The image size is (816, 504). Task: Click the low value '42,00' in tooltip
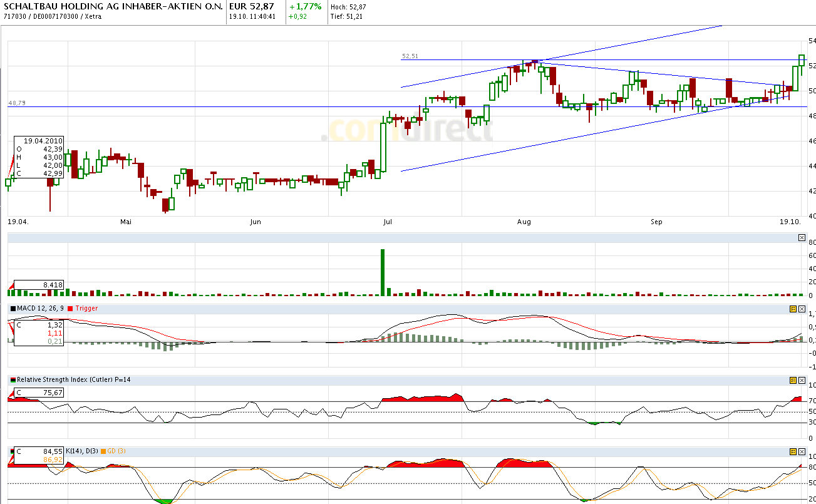point(53,165)
